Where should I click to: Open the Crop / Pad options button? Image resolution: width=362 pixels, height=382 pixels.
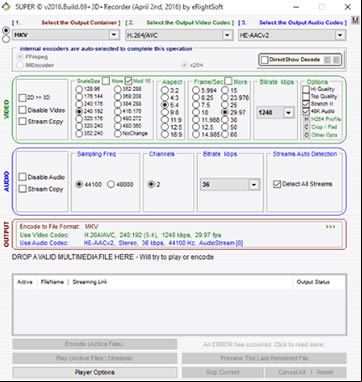(x=306, y=127)
